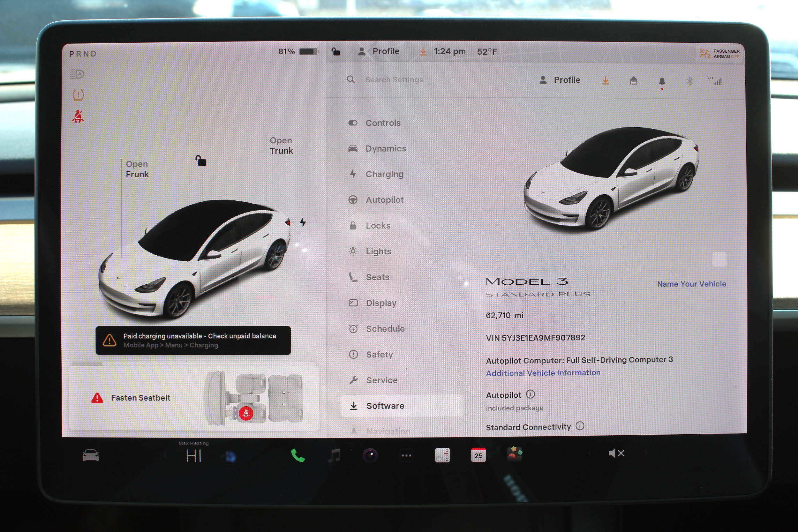
Task: Click the Search Settings field
Action: 394,80
